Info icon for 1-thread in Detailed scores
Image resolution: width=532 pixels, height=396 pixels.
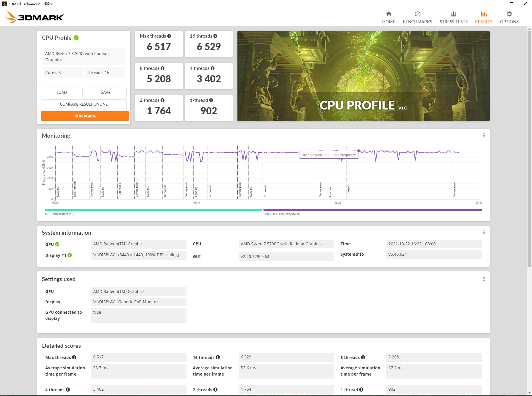(361, 389)
